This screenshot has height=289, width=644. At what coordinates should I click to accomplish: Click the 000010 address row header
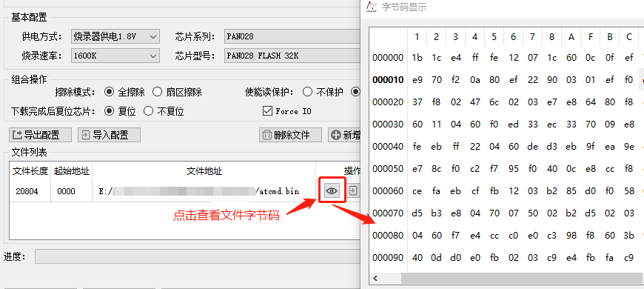(x=388, y=80)
